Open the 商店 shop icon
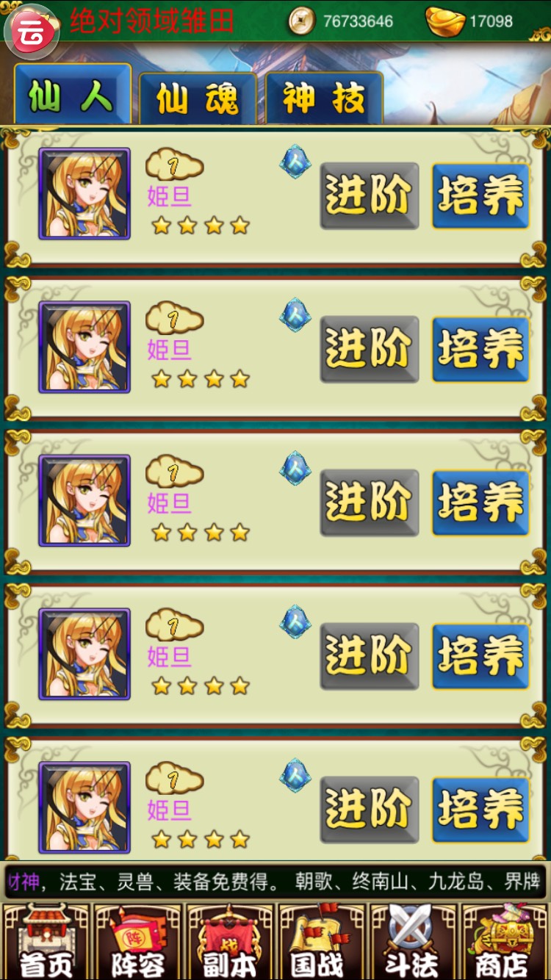The width and height of the screenshot is (551, 980). 505,942
